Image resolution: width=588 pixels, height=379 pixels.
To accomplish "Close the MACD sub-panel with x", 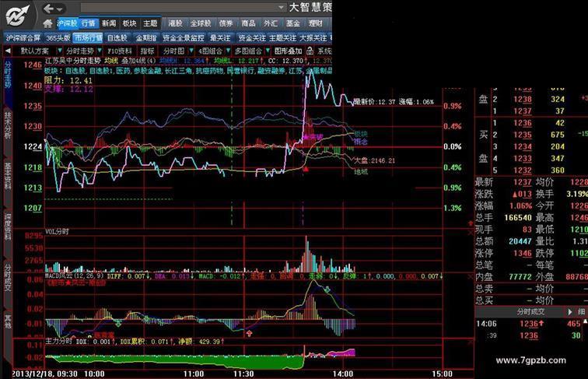I will [x=471, y=277].
